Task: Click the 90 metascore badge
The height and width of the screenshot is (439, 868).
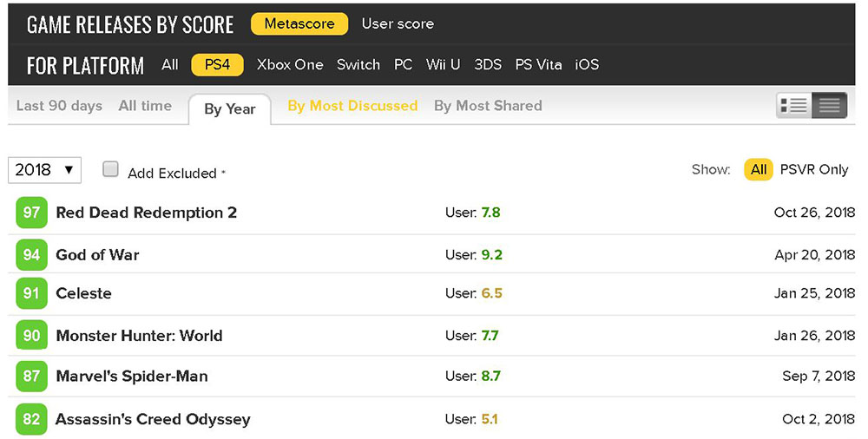Action: point(31,336)
